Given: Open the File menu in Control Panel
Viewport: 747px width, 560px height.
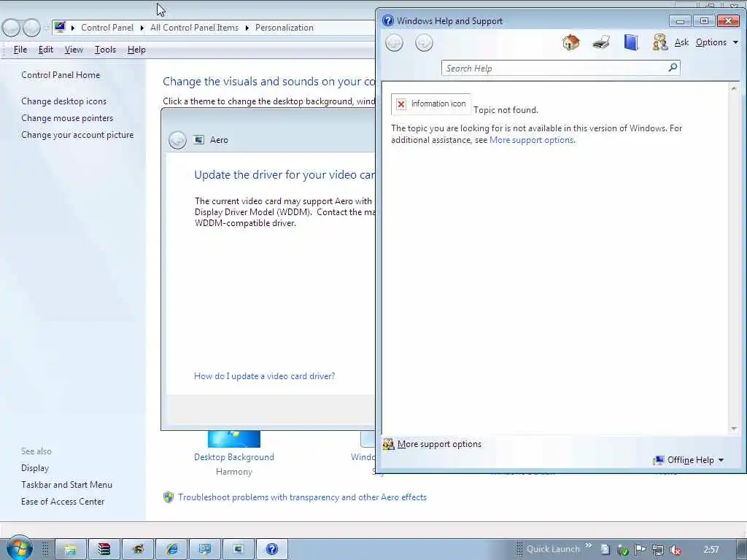Looking at the screenshot, I should (x=20, y=50).
